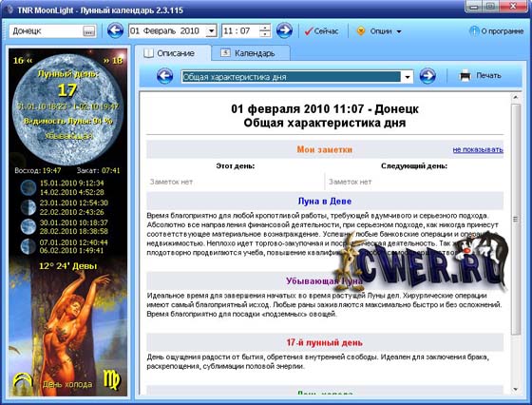
Task: Click the new moon phase icon
Action: pos(28,187)
